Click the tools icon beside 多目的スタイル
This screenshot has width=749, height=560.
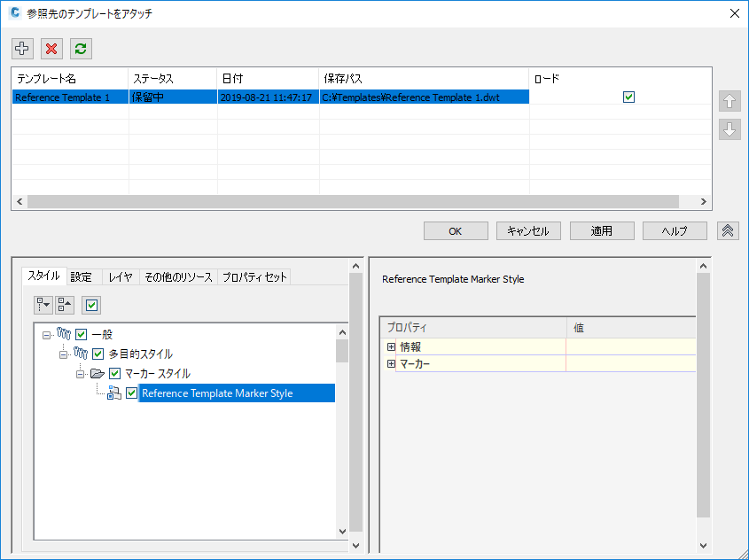click(81, 354)
